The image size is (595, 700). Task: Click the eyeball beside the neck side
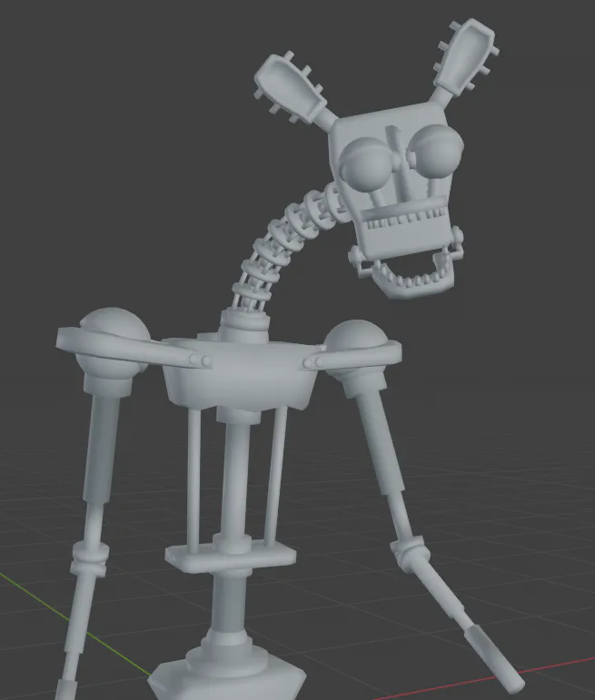point(365,164)
